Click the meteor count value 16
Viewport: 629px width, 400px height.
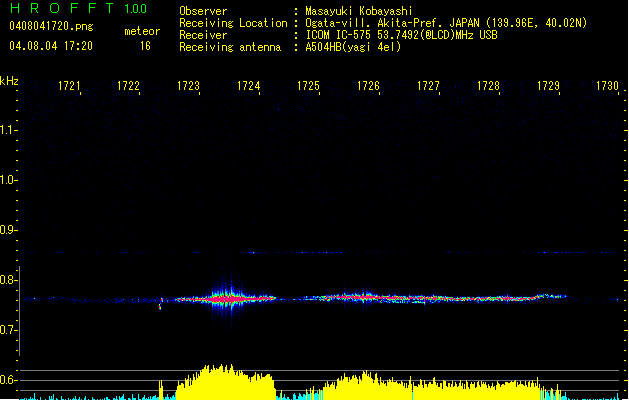click(x=146, y=46)
